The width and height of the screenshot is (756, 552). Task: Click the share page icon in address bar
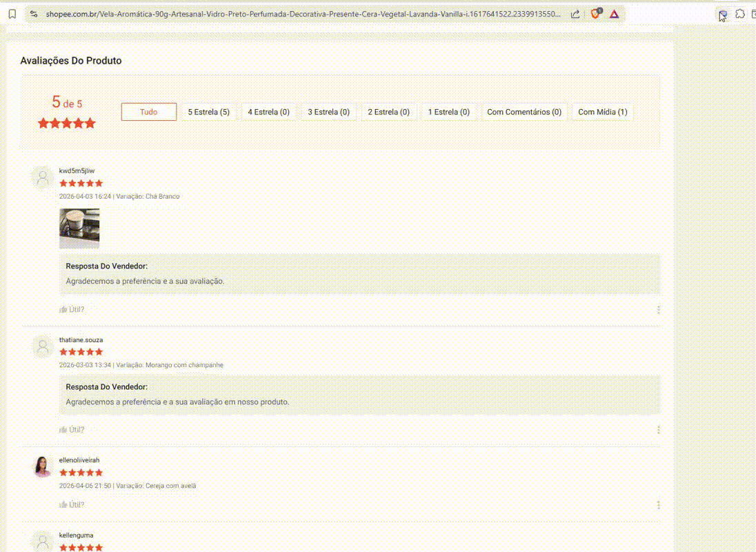575,14
